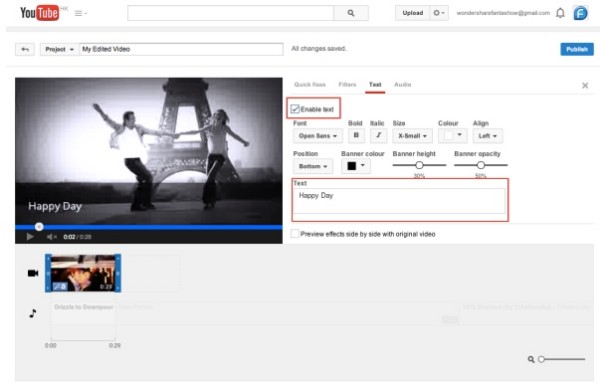
Task: Close the effects panel
Action: pyautogui.click(x=585, y=86)
